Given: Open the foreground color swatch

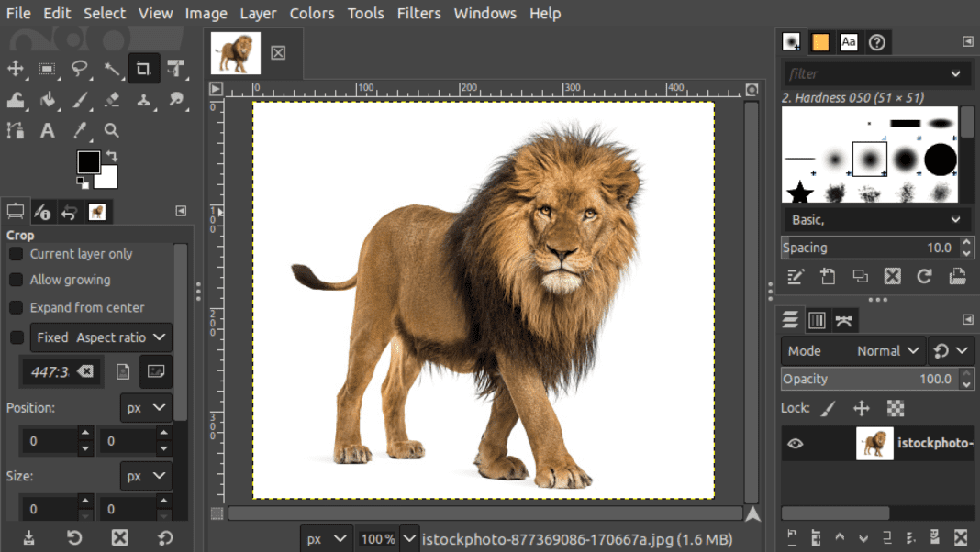Looking at the screenshot, I should pyautogui.click(x=88, y=163).
